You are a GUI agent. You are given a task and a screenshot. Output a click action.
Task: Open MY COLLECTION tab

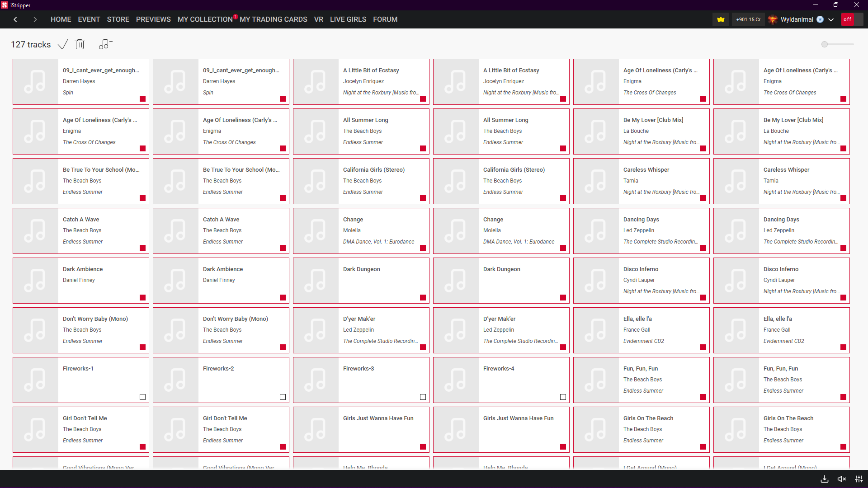[205, 19]
